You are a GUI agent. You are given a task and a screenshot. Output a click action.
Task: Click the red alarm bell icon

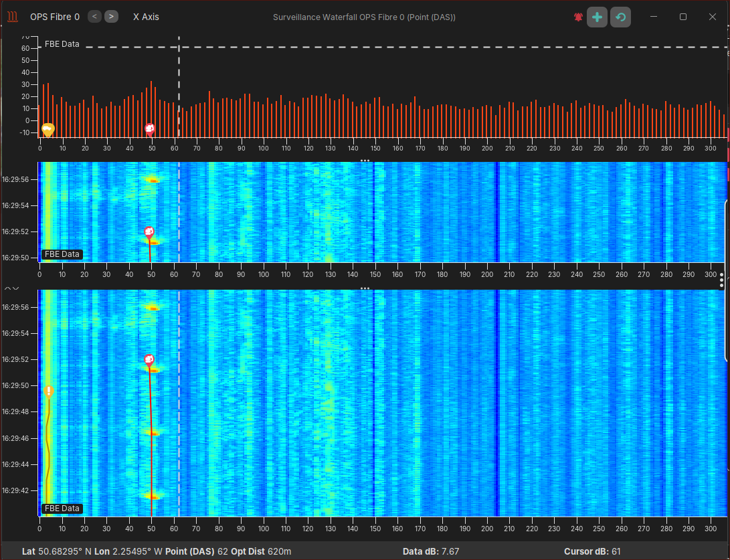[x=578, y=17]
